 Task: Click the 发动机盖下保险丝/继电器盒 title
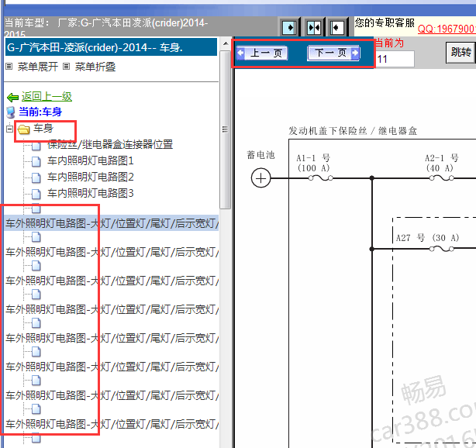pyautogui.click(x=353, y=131)
